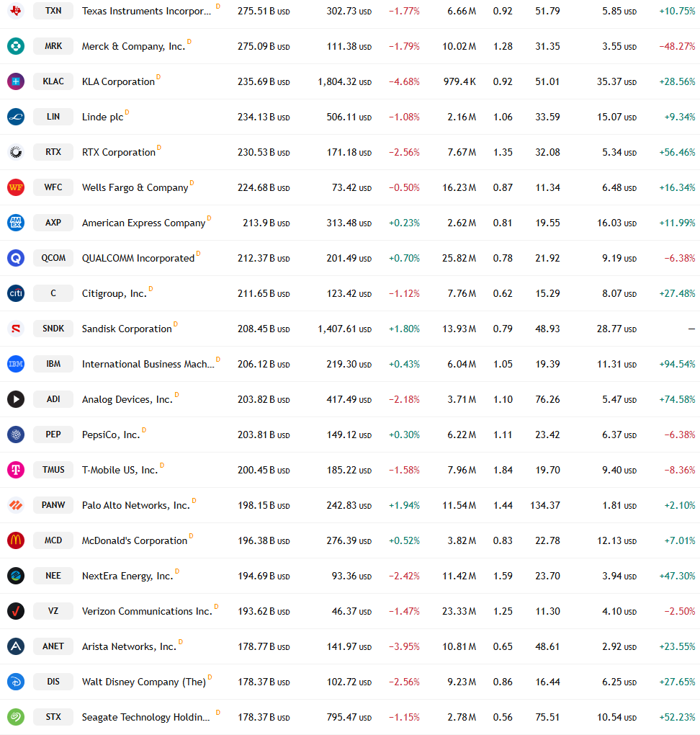This screenshot has width=700, height=735.
Task: Open the KLAC ticker symbol
Action: pyautogui.click(x=53, y=81)
